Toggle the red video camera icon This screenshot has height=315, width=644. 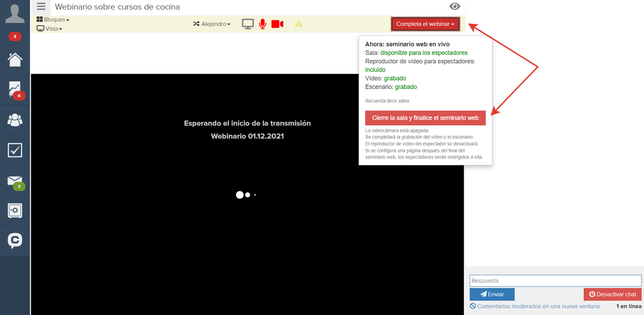[277, 24]
